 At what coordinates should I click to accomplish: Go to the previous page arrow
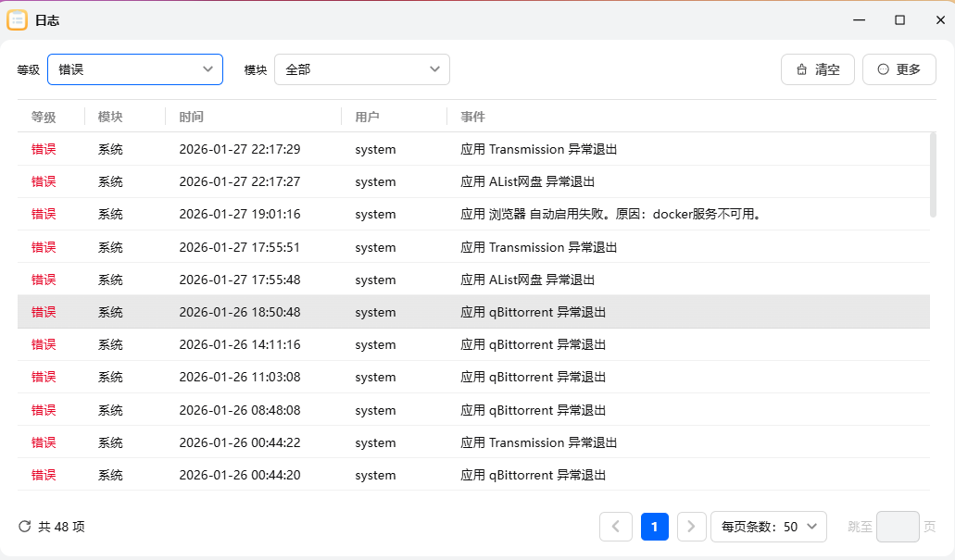click(x=616, y=527)
